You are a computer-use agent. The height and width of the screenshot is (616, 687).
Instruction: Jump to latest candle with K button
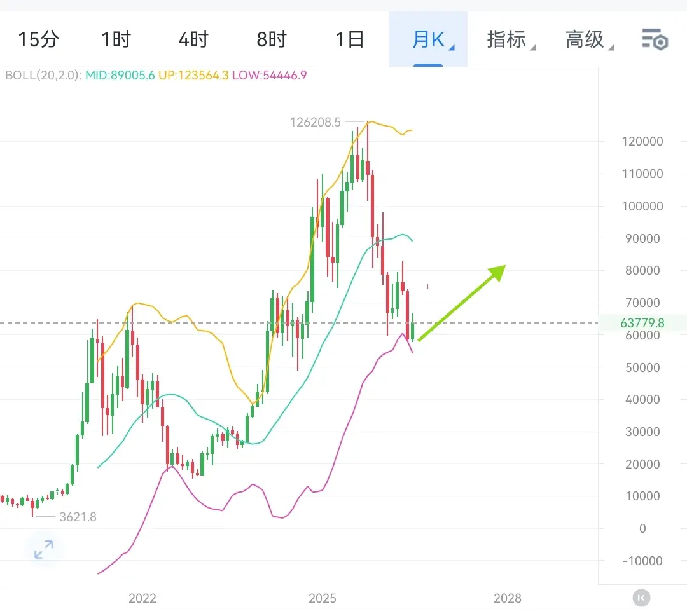coord(641,598)
